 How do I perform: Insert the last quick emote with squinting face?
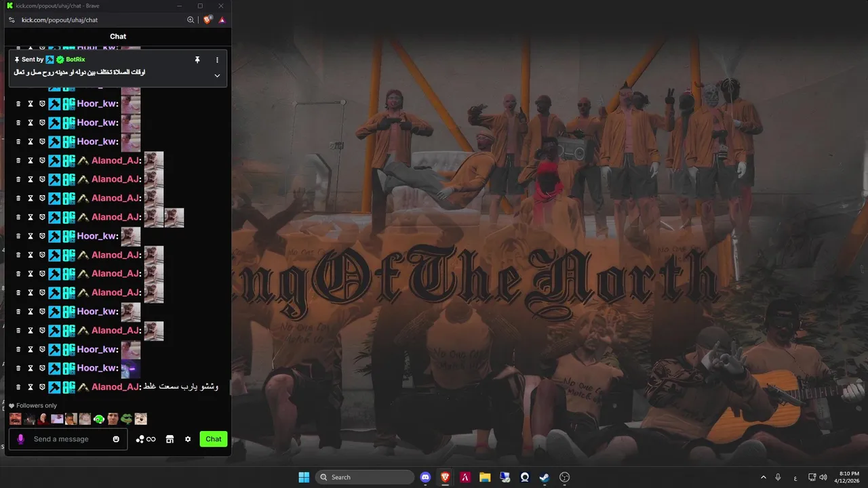[141, 419]
